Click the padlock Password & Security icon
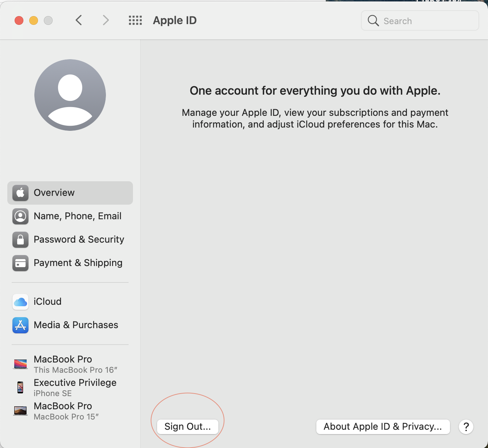Image resolution: width=488 pixels, height=448 pixels. pyautogui.click(x=20, y=240)
